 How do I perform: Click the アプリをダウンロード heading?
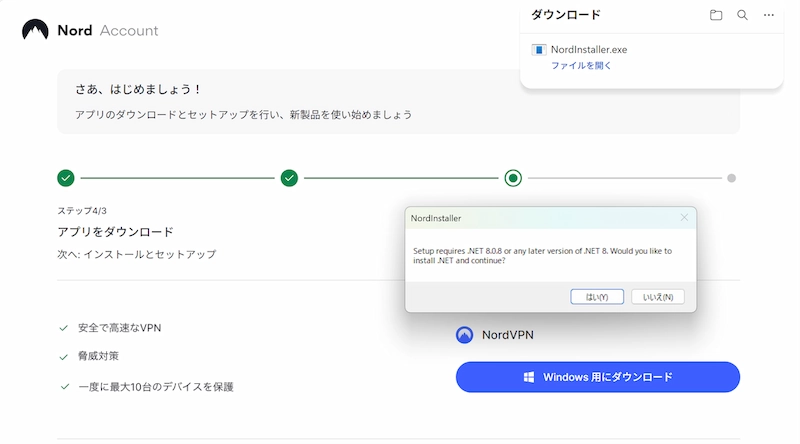tap(115, 232)
